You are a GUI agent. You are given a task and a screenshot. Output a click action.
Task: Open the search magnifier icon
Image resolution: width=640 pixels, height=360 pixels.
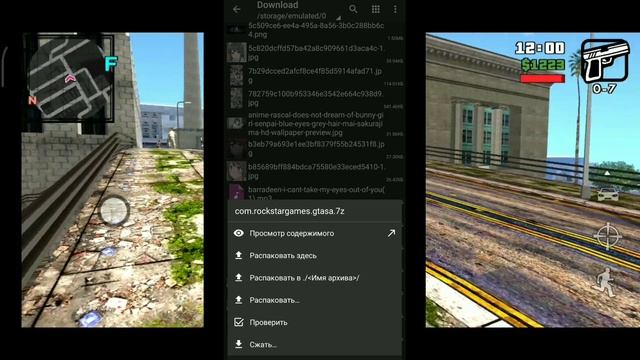[353, 9]
